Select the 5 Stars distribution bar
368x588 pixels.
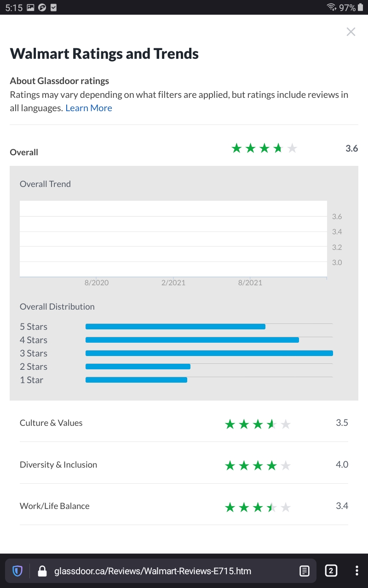tap(175, 327)
